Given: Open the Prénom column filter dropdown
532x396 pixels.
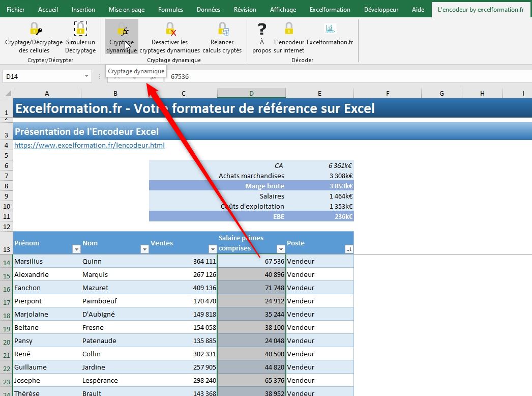Looking at the screenshot, I should click(x=76, y=249).
